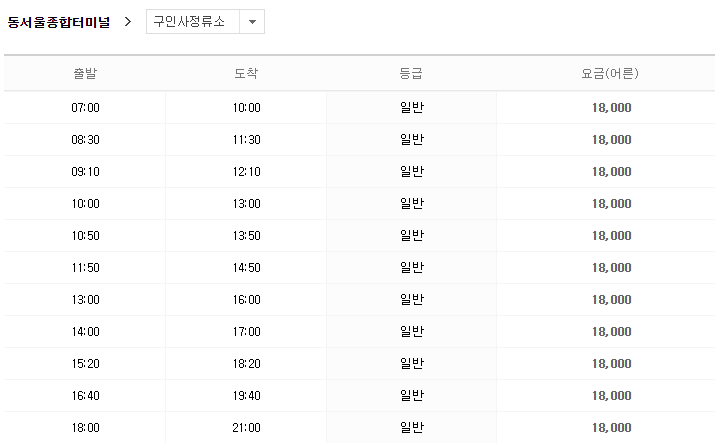Click the 도착 column header
Image resolution: width=715 pixels, height=443 pixels.
(246, 73)
